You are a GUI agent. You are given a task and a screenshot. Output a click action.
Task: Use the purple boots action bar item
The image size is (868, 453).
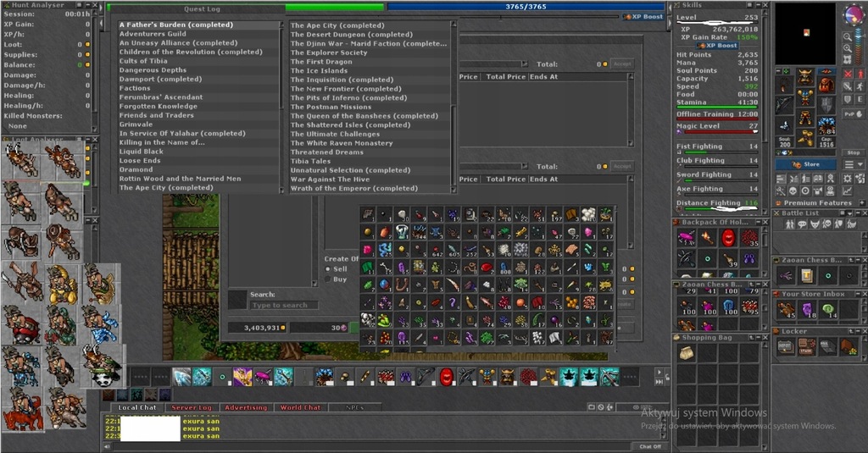click(x=405, y=377)
